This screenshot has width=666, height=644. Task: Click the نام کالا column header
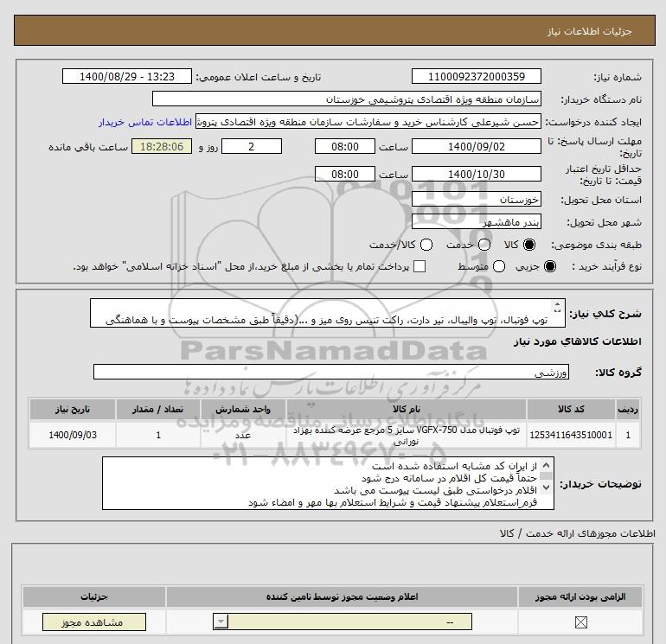(x=407, y=409)
